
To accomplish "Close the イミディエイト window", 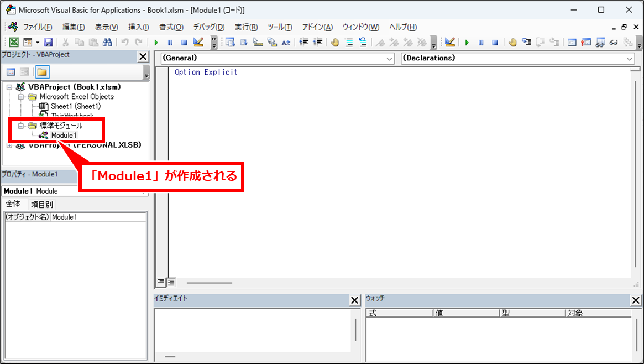I will tap(355, 300).
